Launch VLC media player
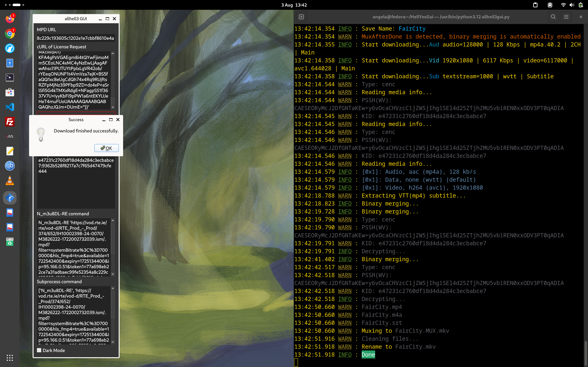The height and width of the screenshot is (367, 588). click(10, 181)
